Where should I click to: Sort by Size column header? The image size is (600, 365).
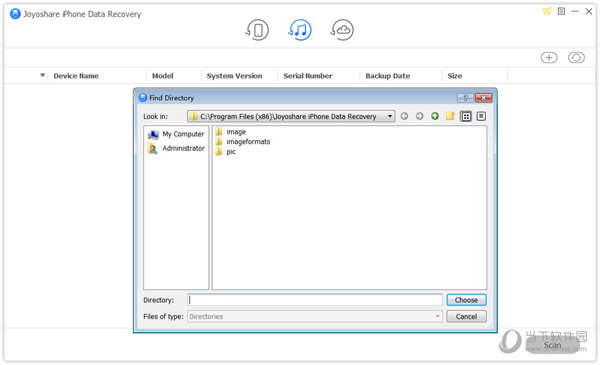(x=455, y=76)
